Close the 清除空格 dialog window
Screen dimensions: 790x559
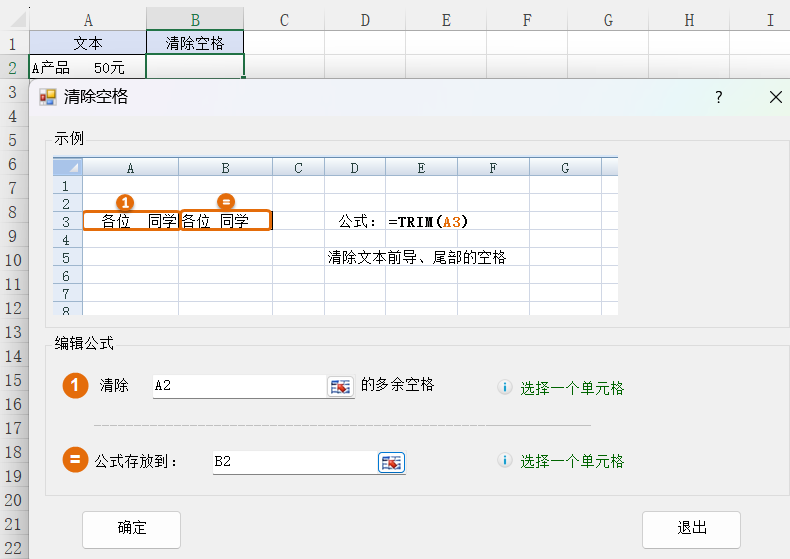(x=775, y=97)
